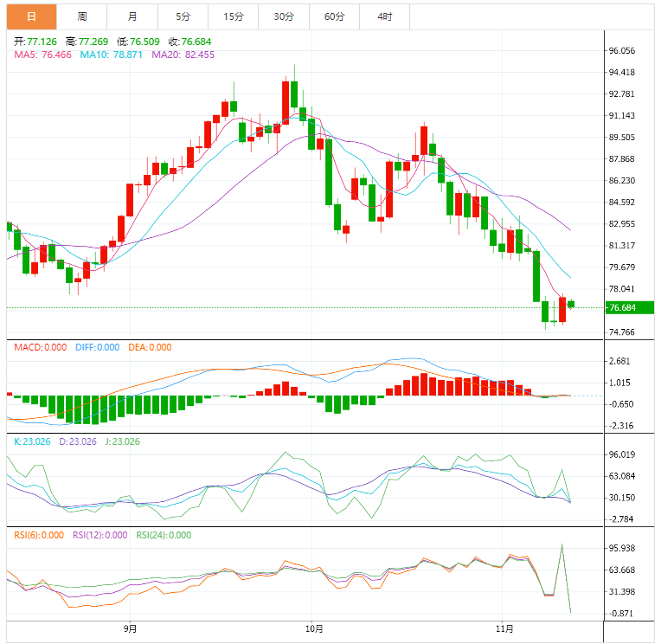Viewport: 661px width, 644px height.
Task: Switch to the 月 monthly tab
Action: pos(132,16)
